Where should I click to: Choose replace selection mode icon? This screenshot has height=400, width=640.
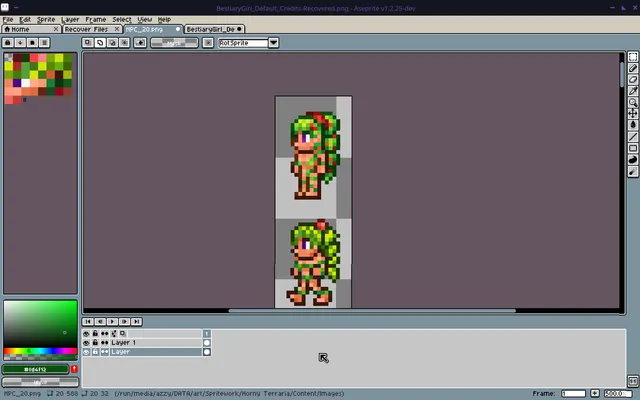(x=87, y=42)
